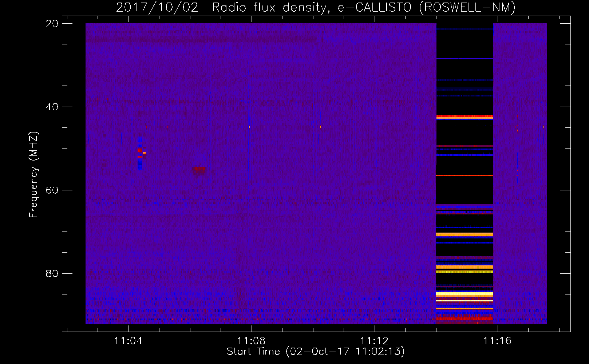589x364 pixels.
Task: Click the '20' frequency tick label
Action: pyautogui.click(x=52, y=24)
